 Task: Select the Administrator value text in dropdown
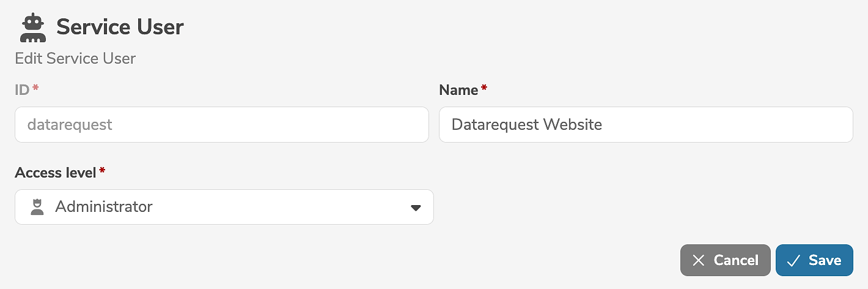coord(104,207)
